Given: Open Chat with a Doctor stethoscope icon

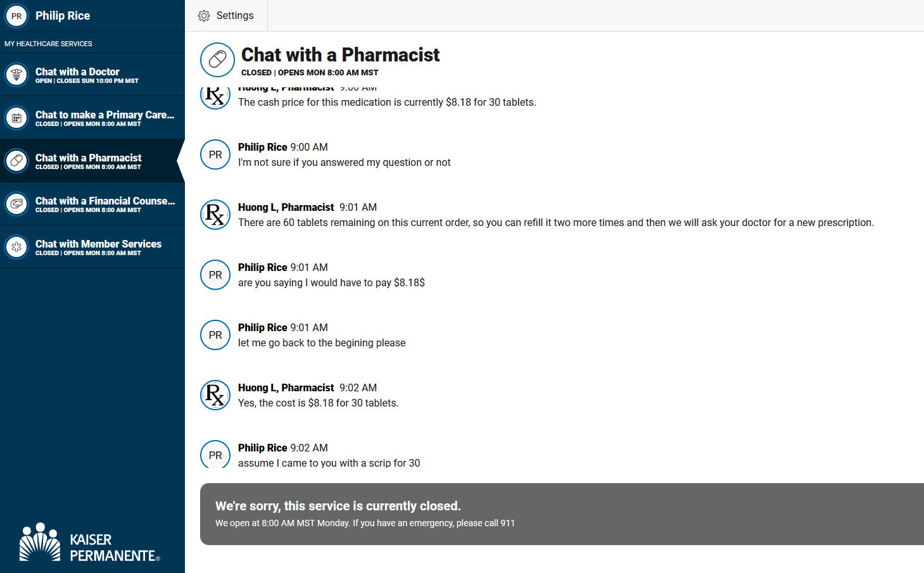Looking at the screenshot, I should point(16,75).
